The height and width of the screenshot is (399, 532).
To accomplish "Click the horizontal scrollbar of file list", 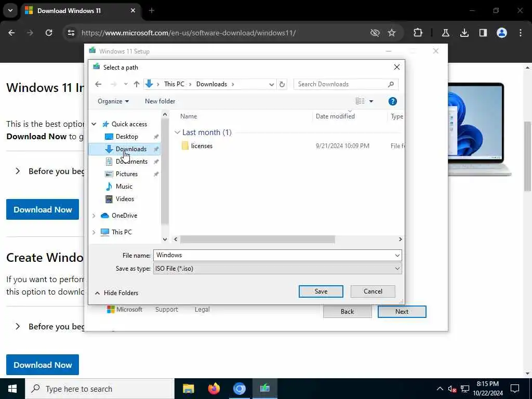I will point(257,239).
